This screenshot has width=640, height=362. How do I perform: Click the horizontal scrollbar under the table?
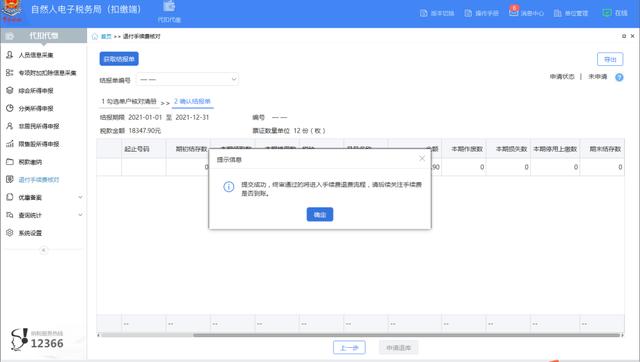406,335
